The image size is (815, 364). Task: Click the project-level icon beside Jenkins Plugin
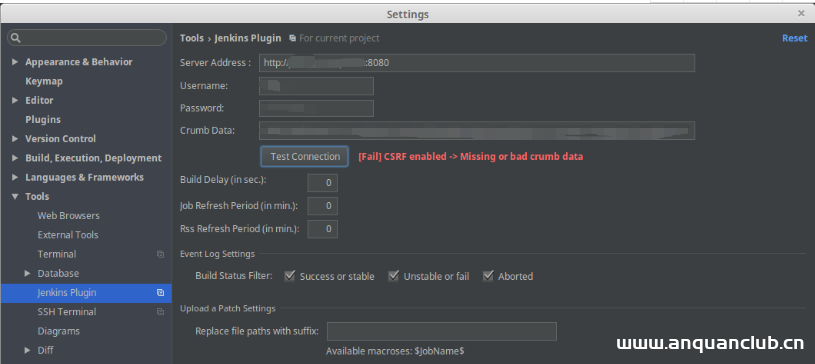[161, 293]
